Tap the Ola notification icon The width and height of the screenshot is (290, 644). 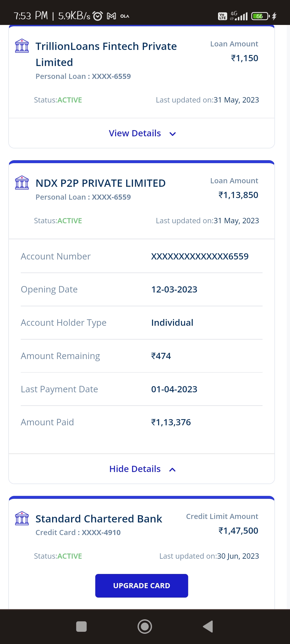125,16
